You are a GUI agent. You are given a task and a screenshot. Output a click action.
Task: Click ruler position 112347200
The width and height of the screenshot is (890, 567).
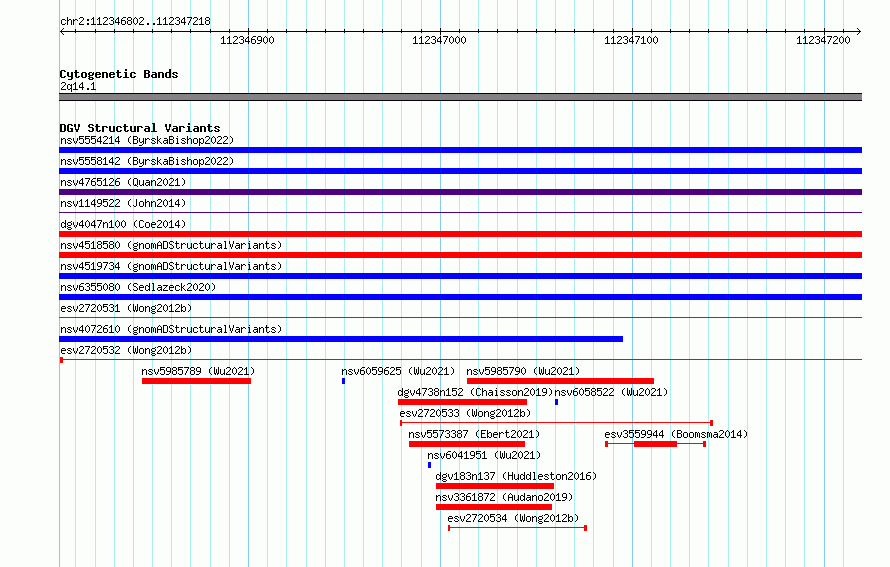coord(823,40)
